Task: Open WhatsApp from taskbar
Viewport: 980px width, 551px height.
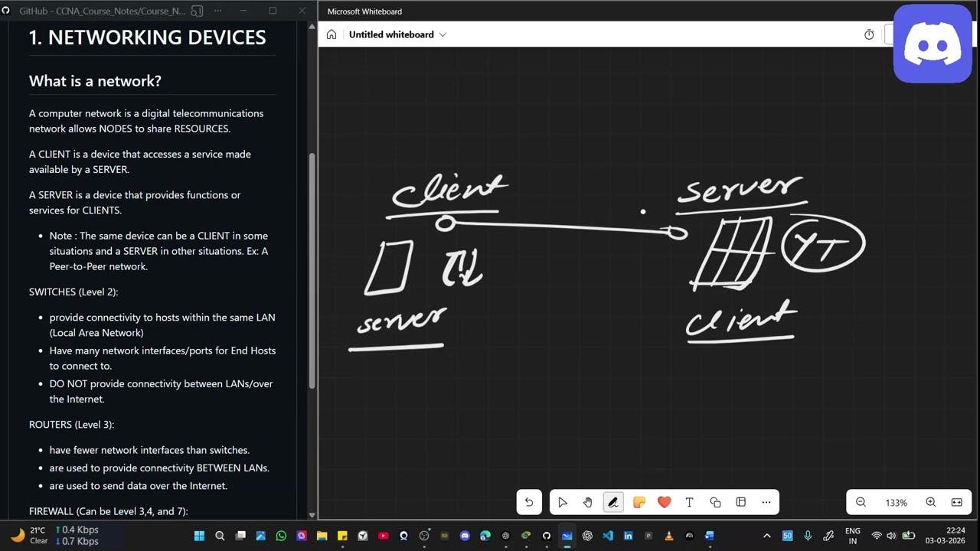Action: 281,536
